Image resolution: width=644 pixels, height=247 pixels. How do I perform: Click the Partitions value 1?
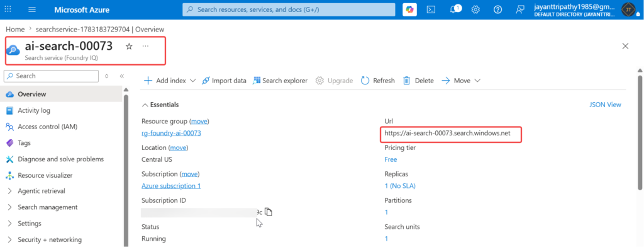click(386, 212)
